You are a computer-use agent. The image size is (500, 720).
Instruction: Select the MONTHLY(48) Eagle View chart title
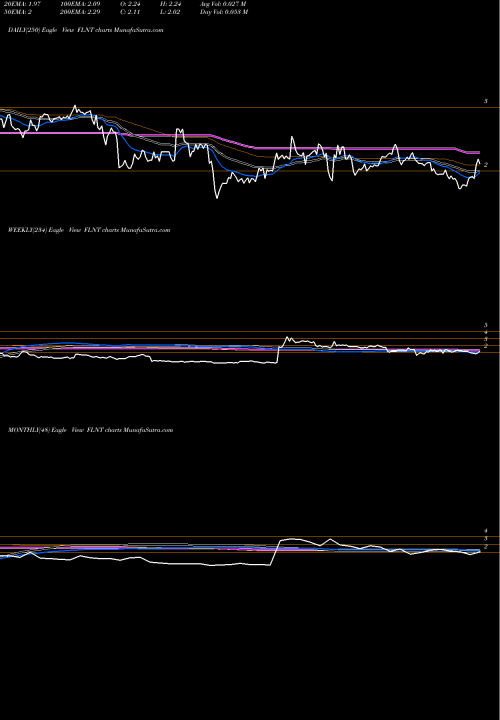click(x=90, y=430)
